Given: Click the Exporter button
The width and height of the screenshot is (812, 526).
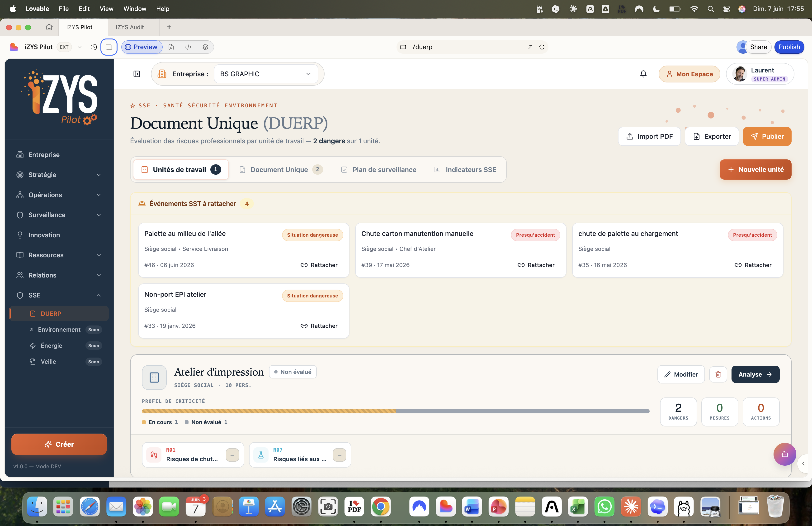Looking at the screenshot, I should tap(712, 137).
